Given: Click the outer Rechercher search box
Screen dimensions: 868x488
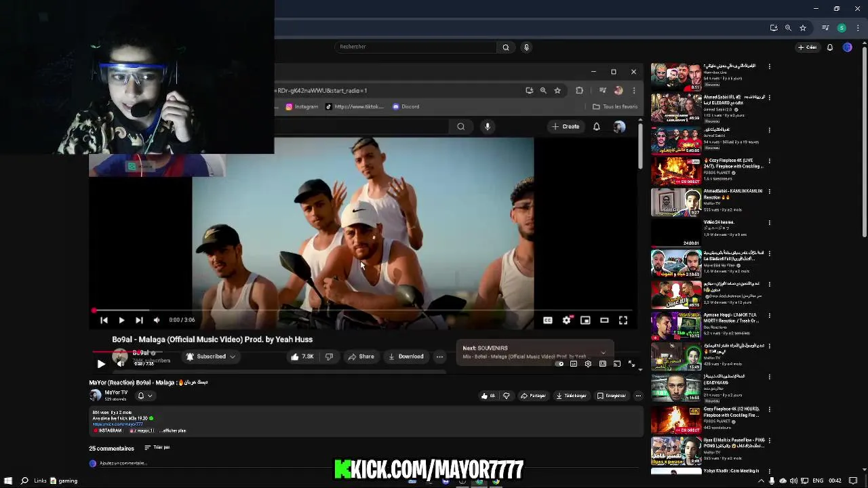Looking at the screenshot, I should click(415, 47).
